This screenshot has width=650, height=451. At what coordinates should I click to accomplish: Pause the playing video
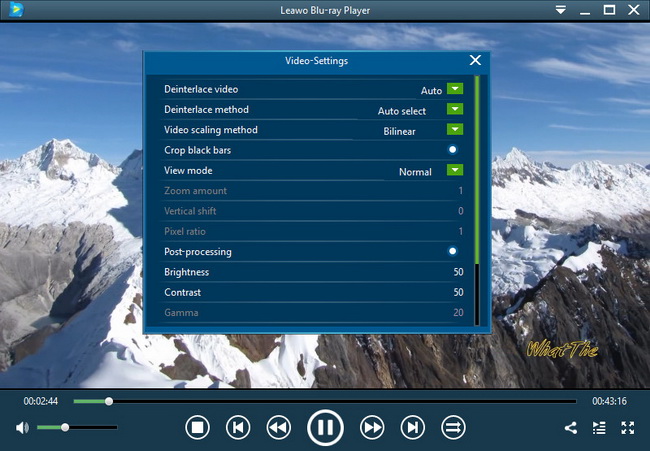click(325, 428)
